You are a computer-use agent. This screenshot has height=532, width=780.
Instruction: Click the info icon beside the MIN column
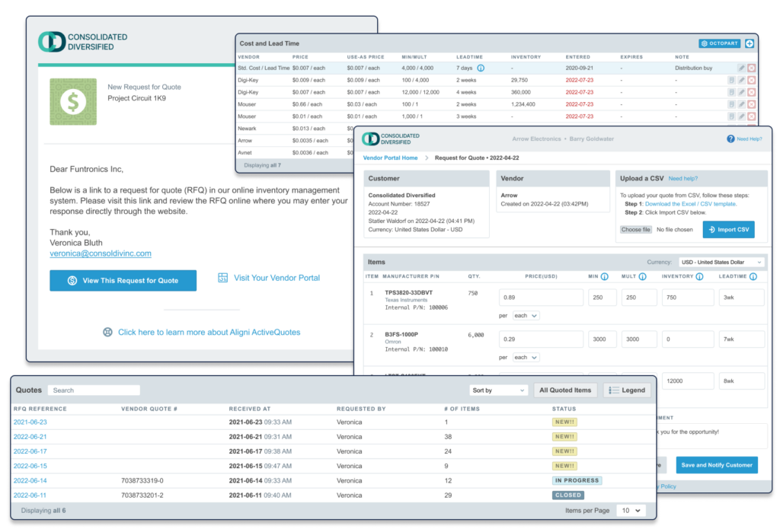[x=604, y=276]
